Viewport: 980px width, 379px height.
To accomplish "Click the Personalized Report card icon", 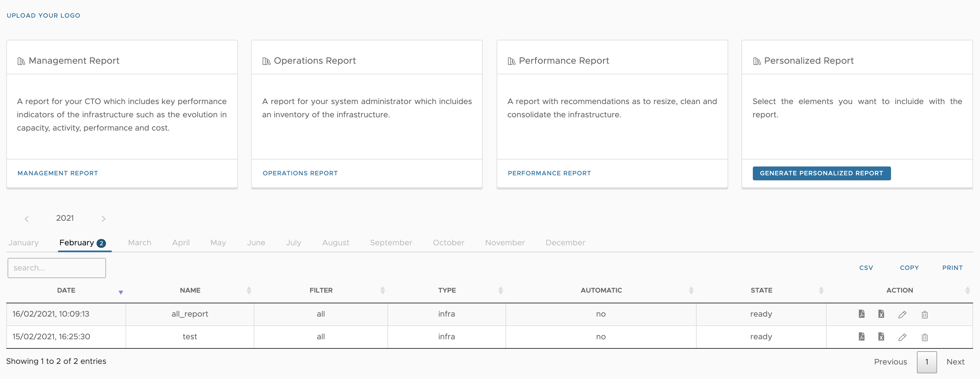I will [757, 61].
